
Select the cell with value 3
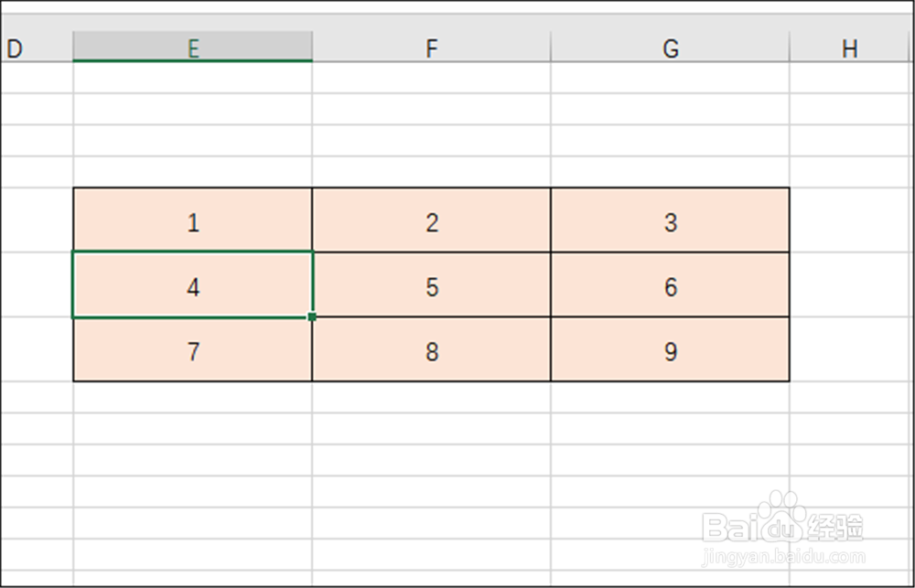point(670,220)
